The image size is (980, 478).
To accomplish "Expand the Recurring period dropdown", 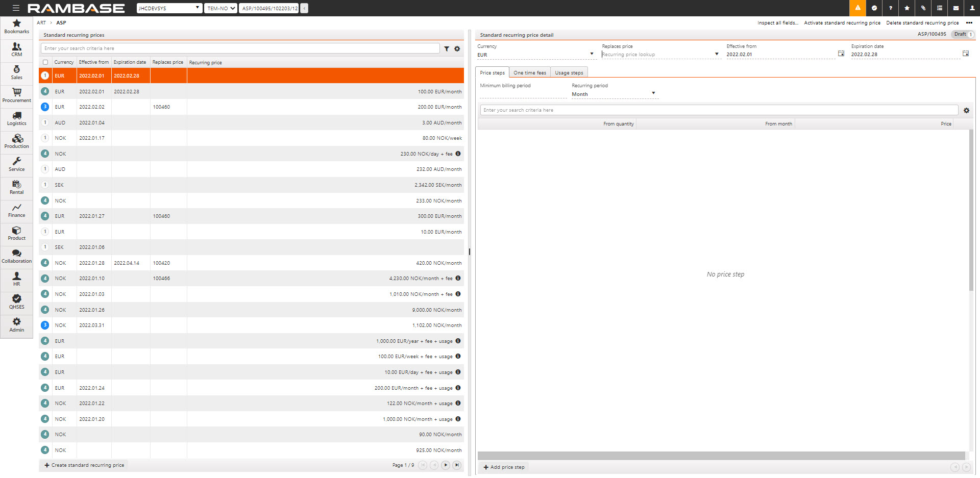I will click(x=653, y=93).
